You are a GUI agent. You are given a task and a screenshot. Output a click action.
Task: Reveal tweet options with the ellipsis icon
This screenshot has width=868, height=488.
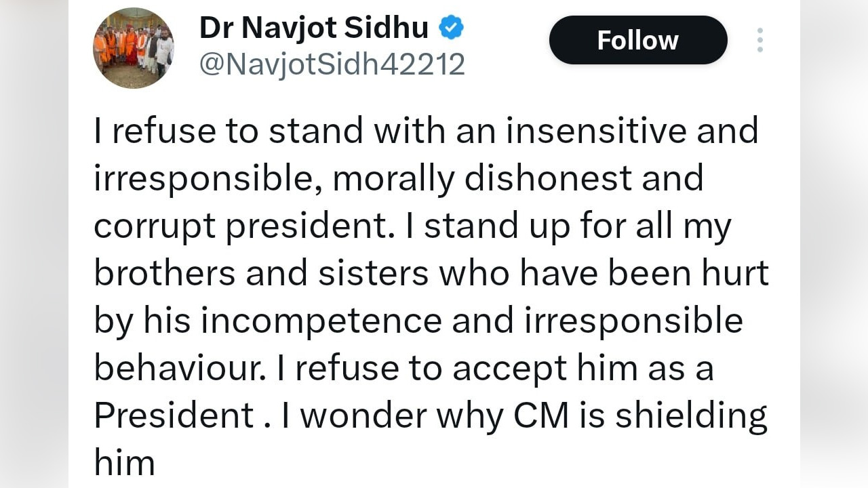click(759, 40)
